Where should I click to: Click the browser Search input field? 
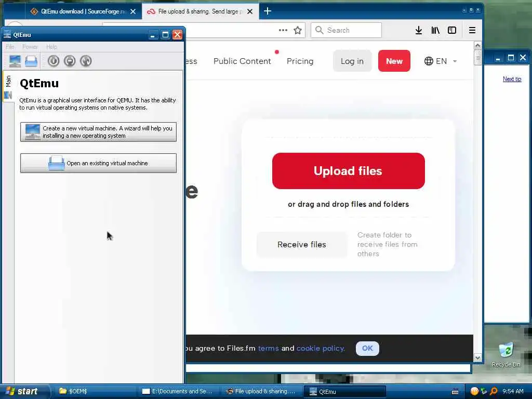pos(347,30)
